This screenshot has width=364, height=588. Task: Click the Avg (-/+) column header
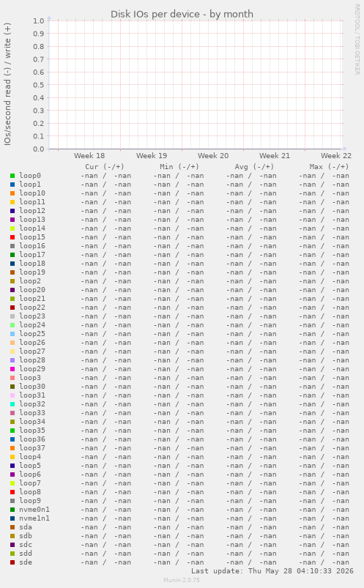[254, 167]
